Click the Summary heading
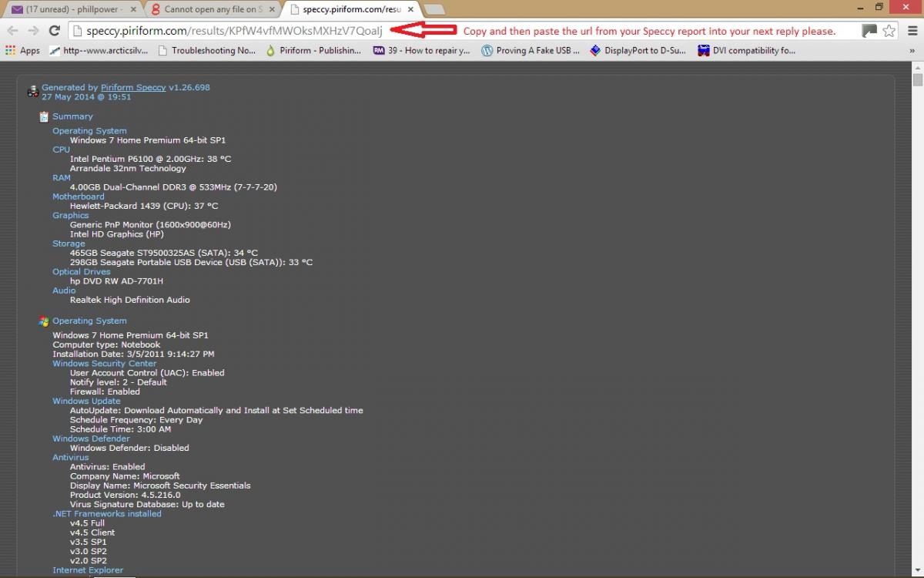This screenshot has width=924, height=578. (72, 116)
